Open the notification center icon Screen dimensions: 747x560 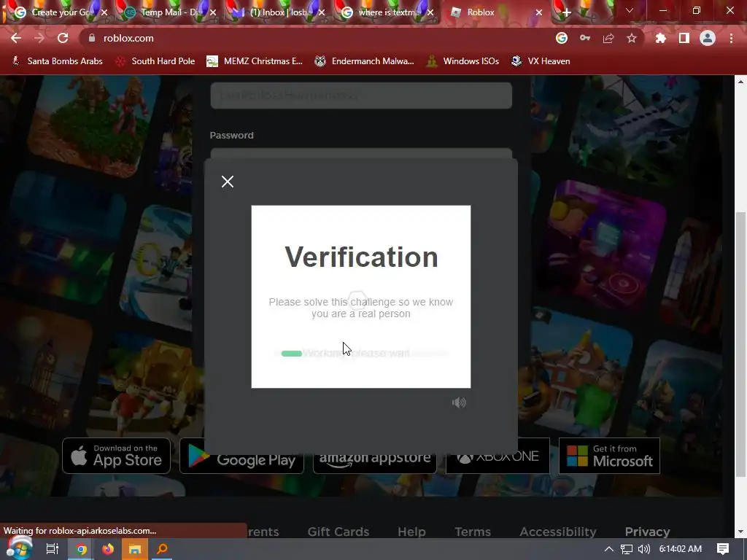[723, 549]
